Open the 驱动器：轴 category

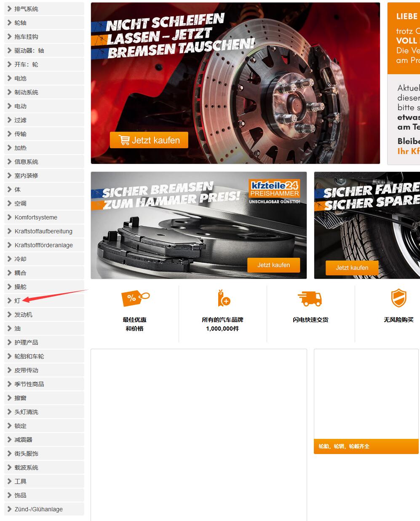click(x=44, y=51)
